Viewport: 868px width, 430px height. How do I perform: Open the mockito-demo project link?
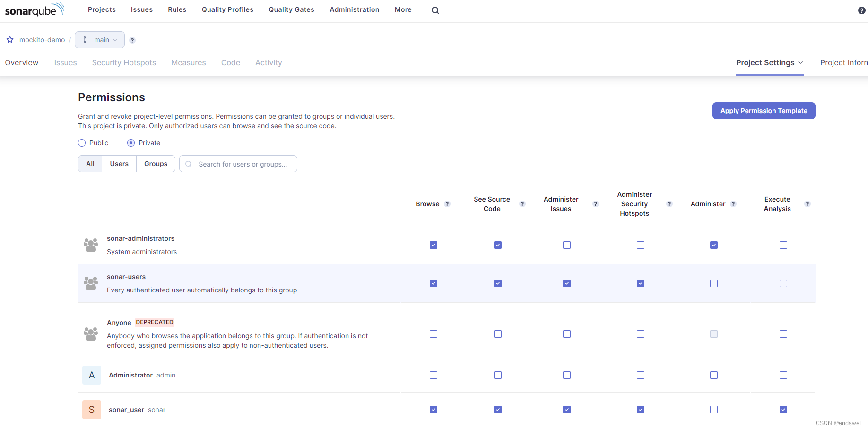pyautogui.click(x=42, y=40)
